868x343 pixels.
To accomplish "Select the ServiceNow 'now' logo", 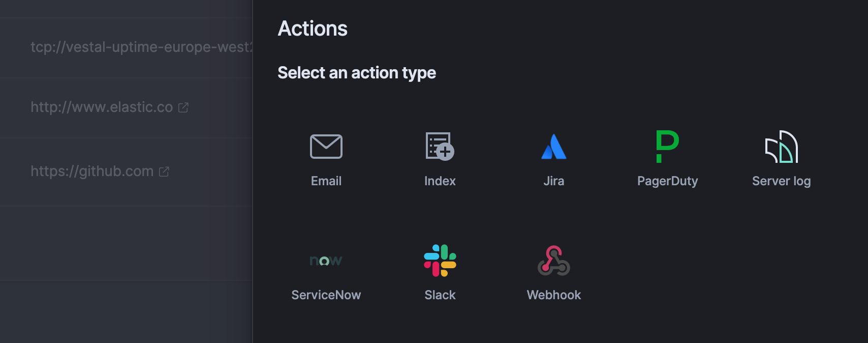I will click(326, 261).
